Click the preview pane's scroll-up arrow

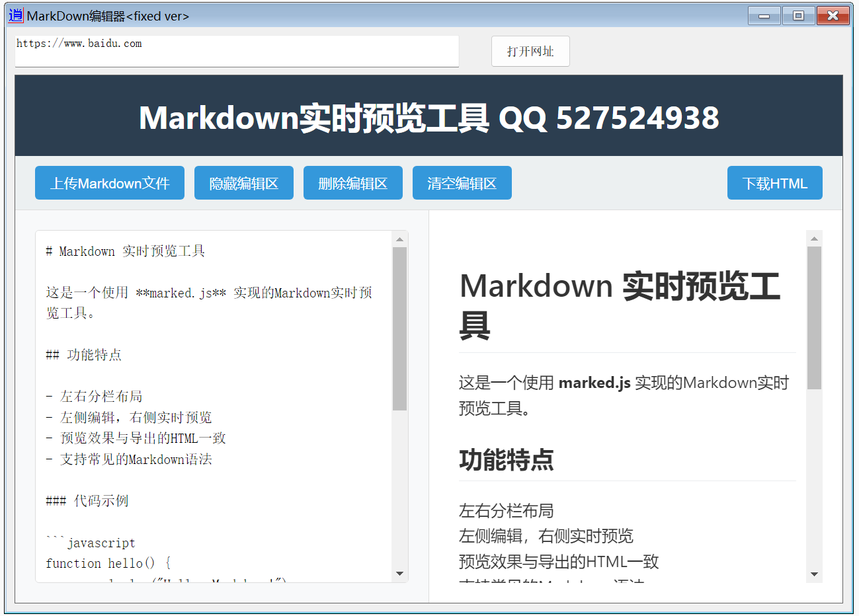click(814, 239)
